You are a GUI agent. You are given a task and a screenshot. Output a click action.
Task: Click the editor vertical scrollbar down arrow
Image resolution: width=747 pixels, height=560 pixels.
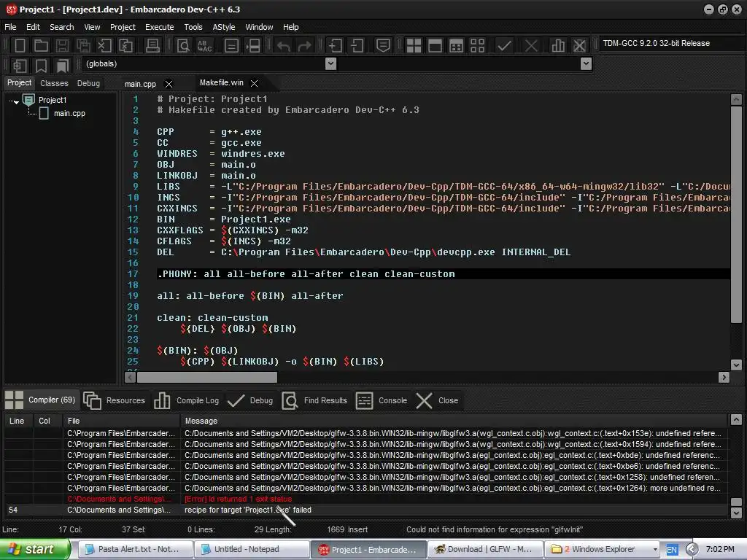[x=736, y=365]
